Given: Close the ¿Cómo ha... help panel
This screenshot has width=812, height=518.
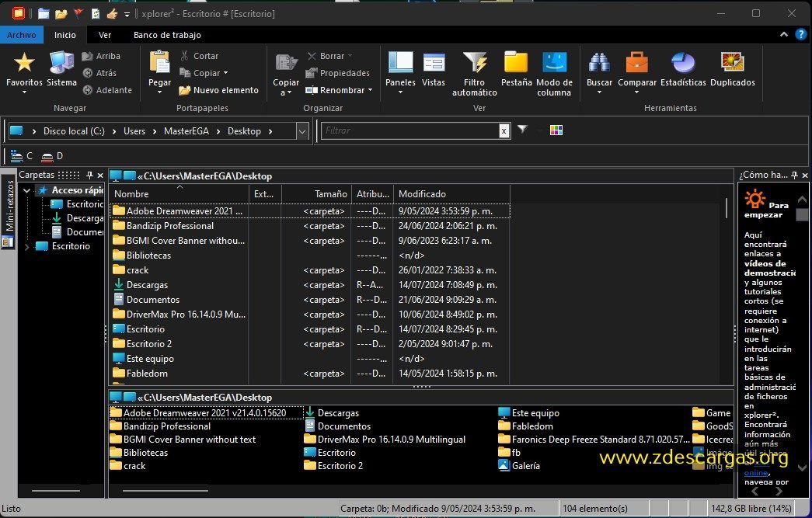Looking at the screenshot, I should point(805,176).
